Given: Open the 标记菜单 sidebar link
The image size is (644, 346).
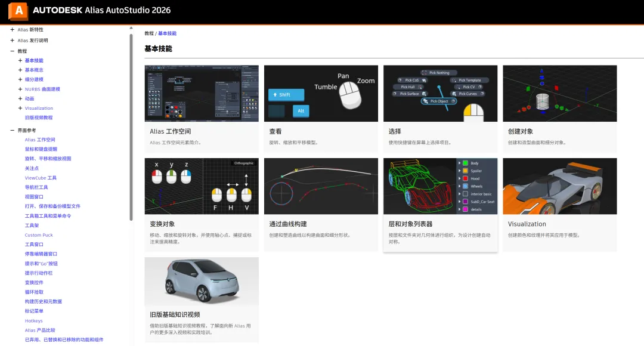Looking at the screenshot, I should pyautogui.click(x=34, y=311).
